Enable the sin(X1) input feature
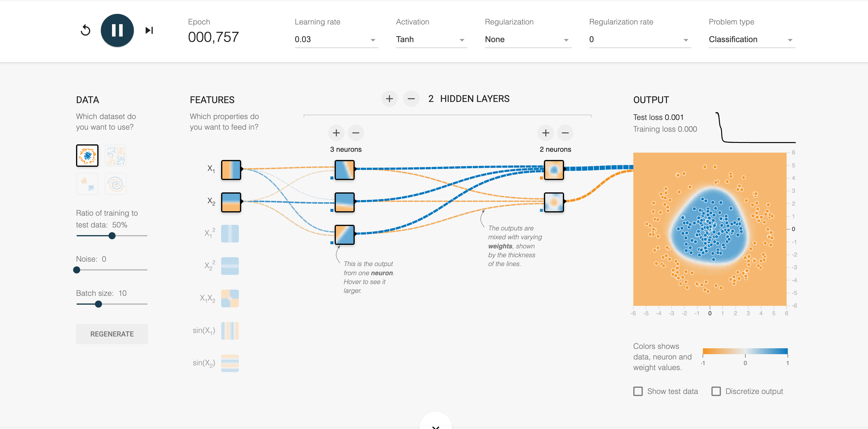Viewport: 868px width, 429px height. 230,331
